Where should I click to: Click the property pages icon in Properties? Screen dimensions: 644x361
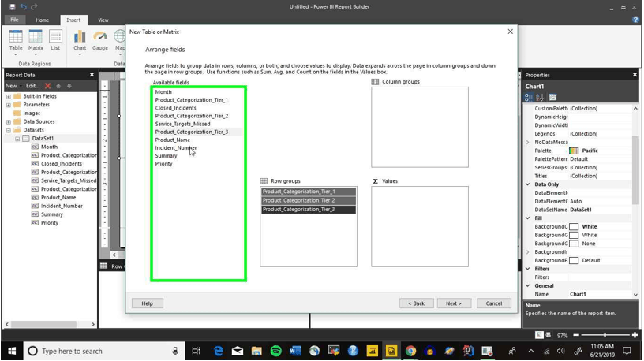(x=552, y=97)
